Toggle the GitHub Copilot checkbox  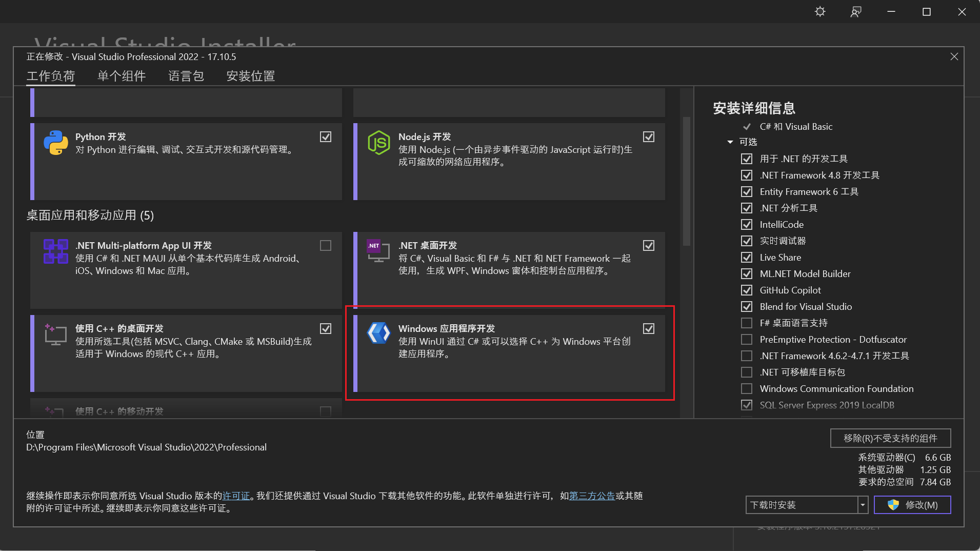747,290
